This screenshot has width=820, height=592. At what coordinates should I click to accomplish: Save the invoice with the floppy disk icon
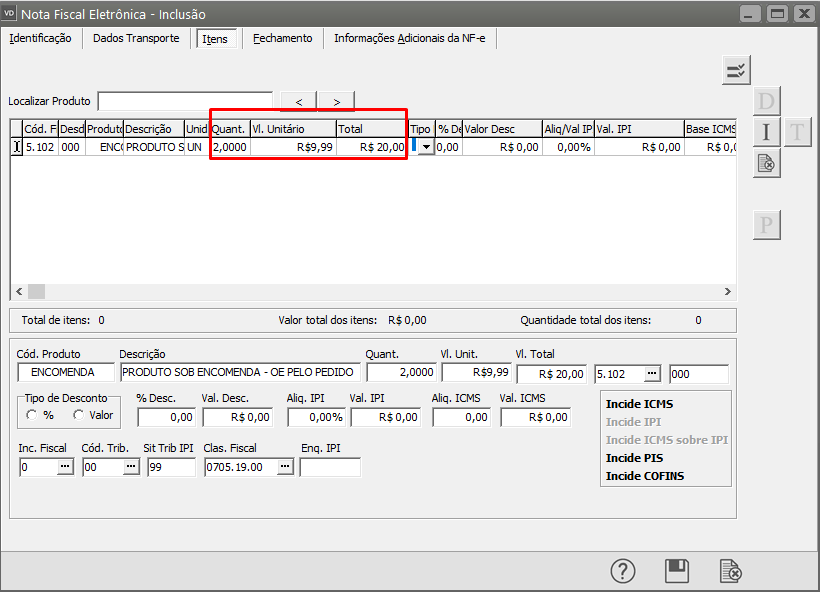[x=677, y=571]
